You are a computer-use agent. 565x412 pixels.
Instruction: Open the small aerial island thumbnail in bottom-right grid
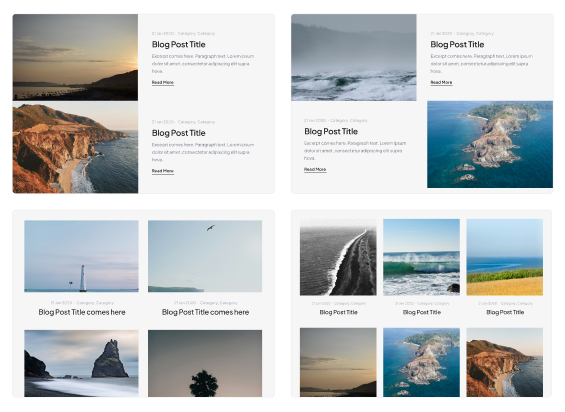click(421, 362)
